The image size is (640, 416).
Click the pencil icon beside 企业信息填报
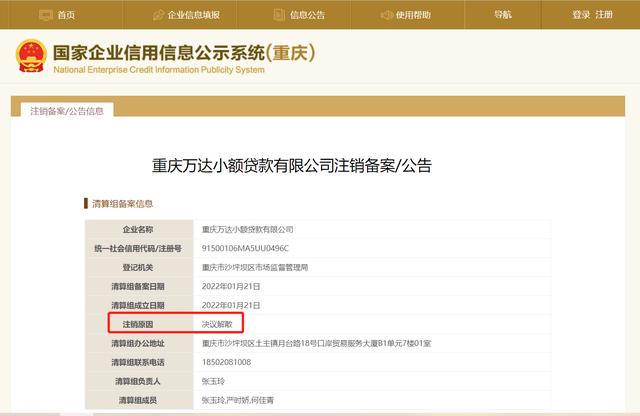coord(158,15)
